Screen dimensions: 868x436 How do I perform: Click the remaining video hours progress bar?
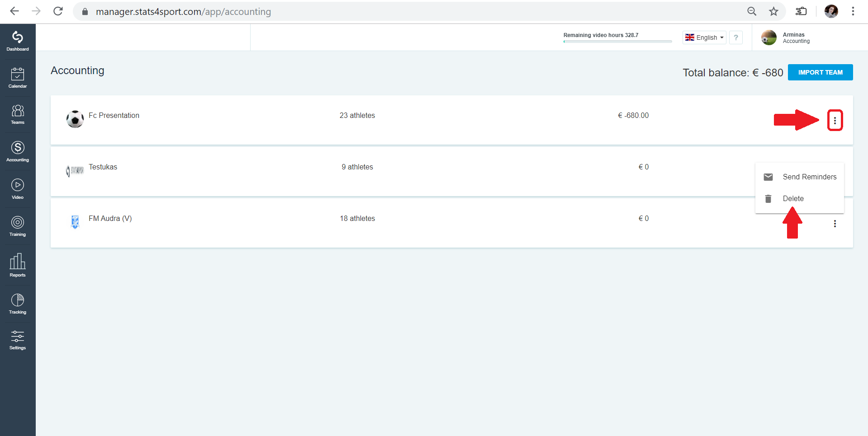pos(617,41)
